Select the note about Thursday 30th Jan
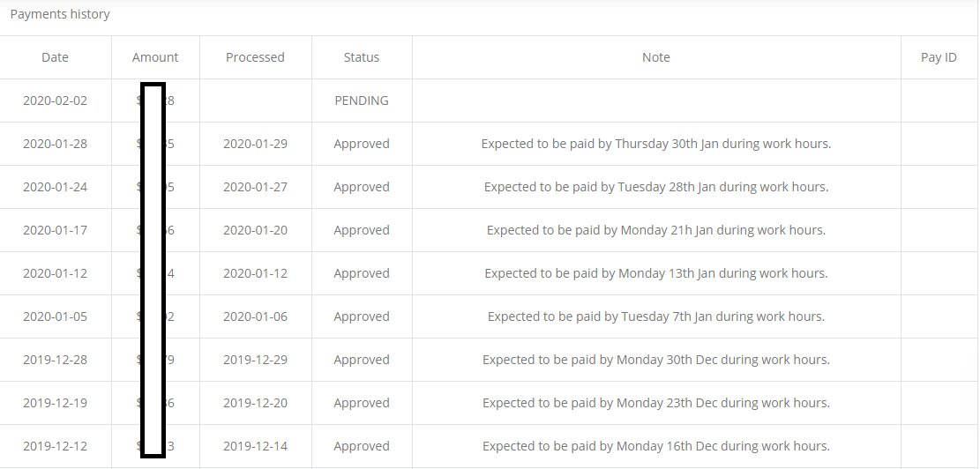Image resolution: width=980 pixels, height=469 pixels. pyautogui.click(x=656, y=144)
